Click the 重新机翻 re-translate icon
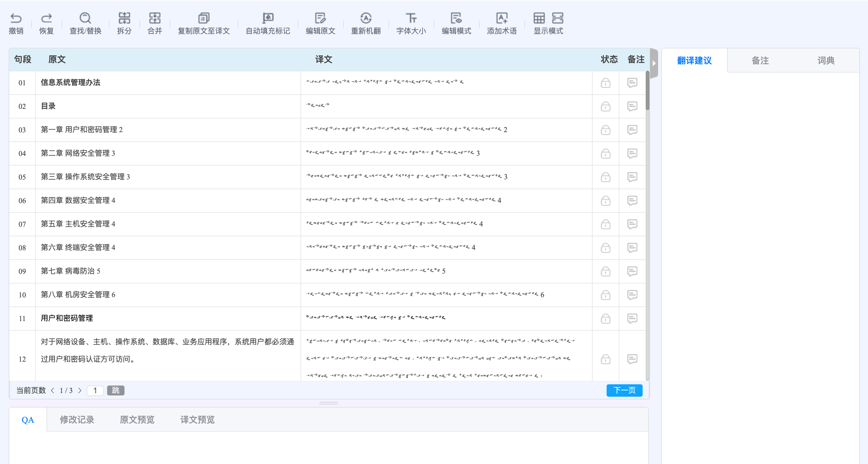 pos(366,18)
